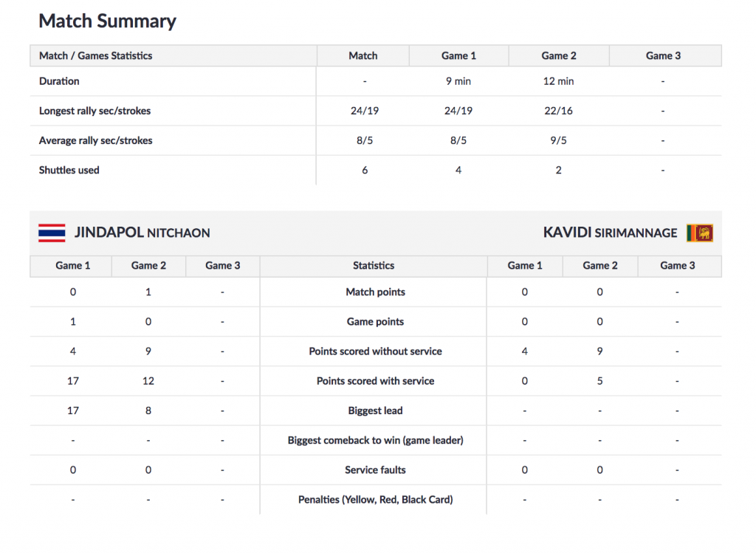Select the Game 3 column header in summary table
Viewport: 756px width, 553px height.
(x=664, y=56)
